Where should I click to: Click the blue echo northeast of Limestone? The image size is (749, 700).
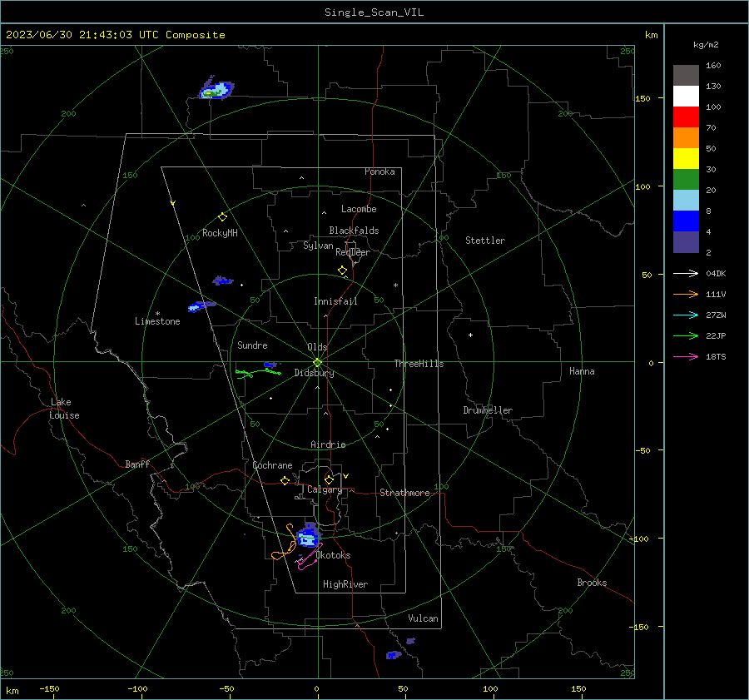(201, 305)
